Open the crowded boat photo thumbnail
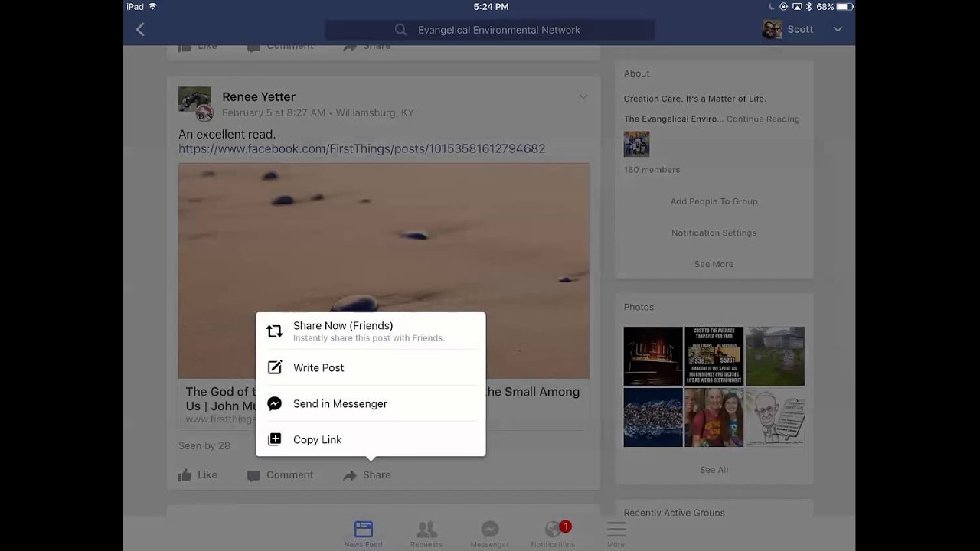Viewport: 980px width, 551px height. tap(653, 418)
